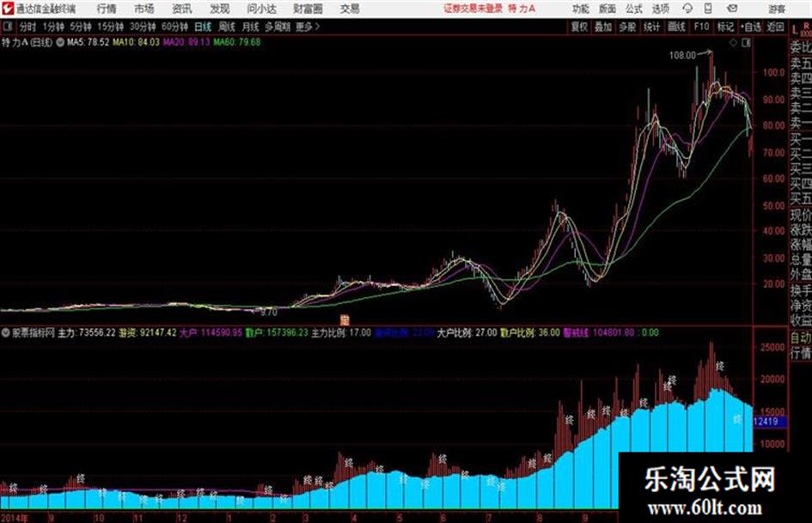The height and width of the screenshot is (523, 812).
Task: Click the 散户比例: 36.00 value
Action: (530, 332)
